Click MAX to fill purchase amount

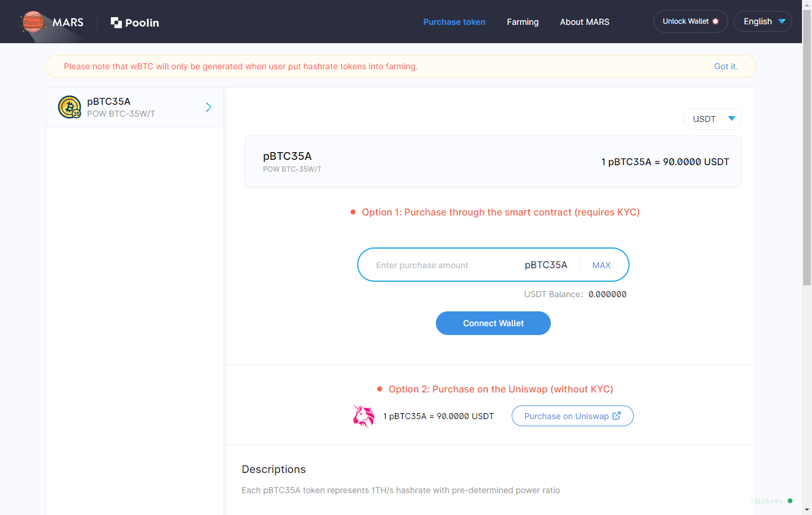(x=601, y=265)
